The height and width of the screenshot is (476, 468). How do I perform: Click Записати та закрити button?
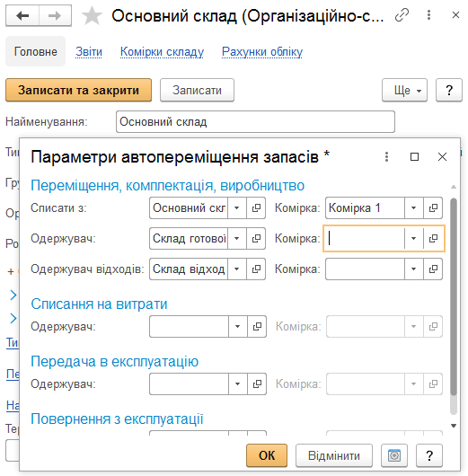point(78,90)
